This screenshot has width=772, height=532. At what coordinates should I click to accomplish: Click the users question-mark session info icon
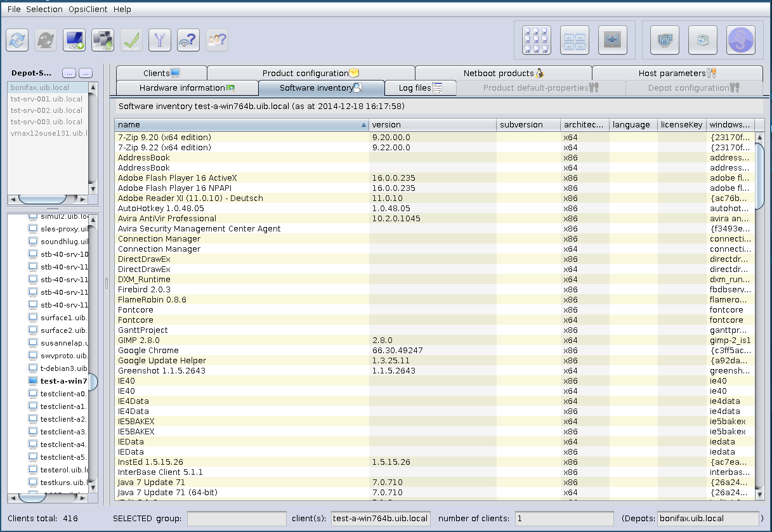coord(217,40)
